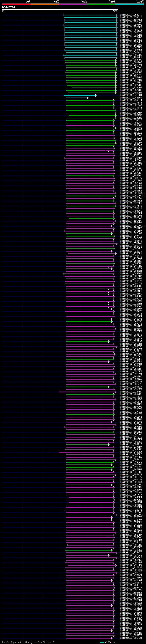
Task: Open hit UniRef100_B9RXL3
Action: (131, 20)
